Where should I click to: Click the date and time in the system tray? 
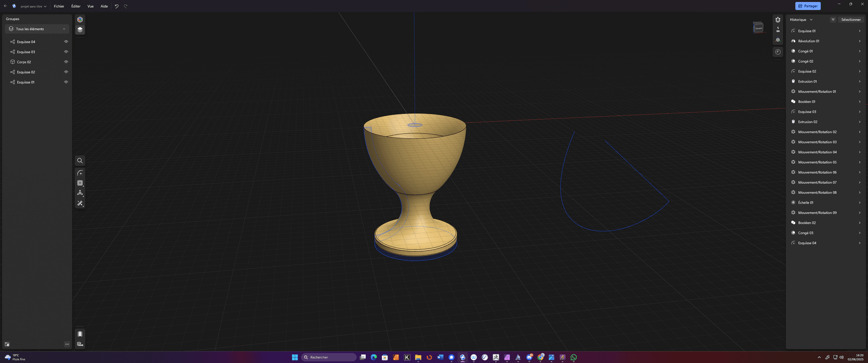855,357
